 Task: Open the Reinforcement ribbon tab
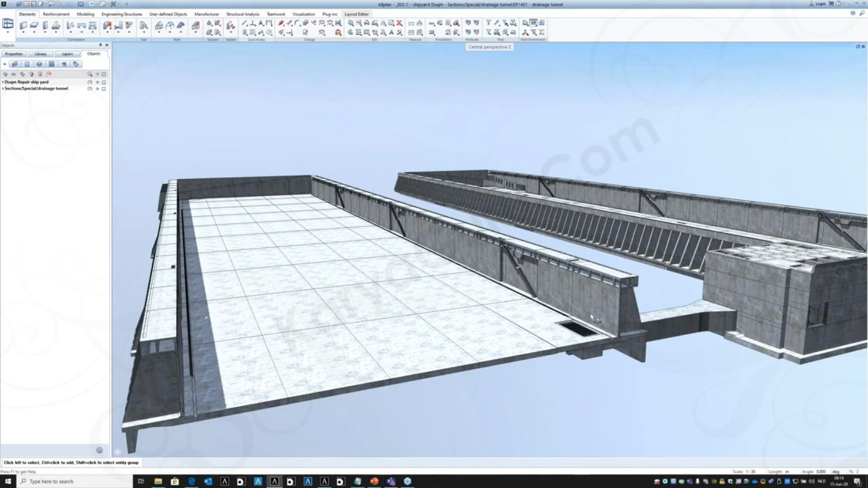tap(56, 14)
